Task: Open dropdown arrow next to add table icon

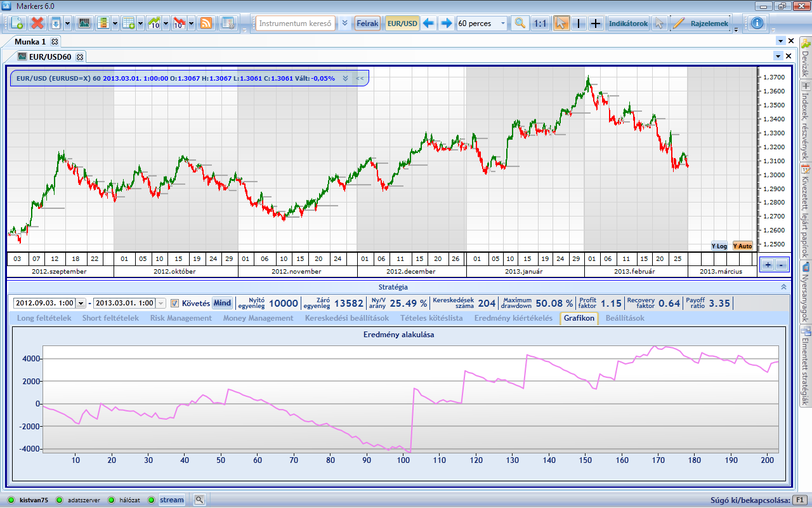Action: point(140,23)
